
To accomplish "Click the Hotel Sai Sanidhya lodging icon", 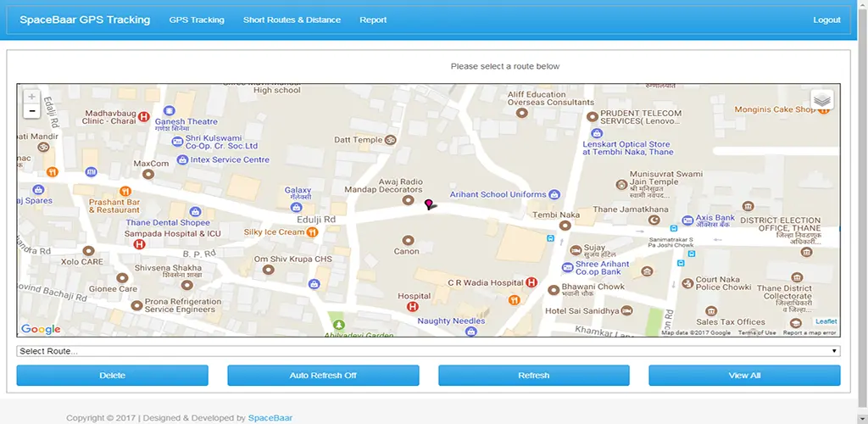I will click(626, 310).
